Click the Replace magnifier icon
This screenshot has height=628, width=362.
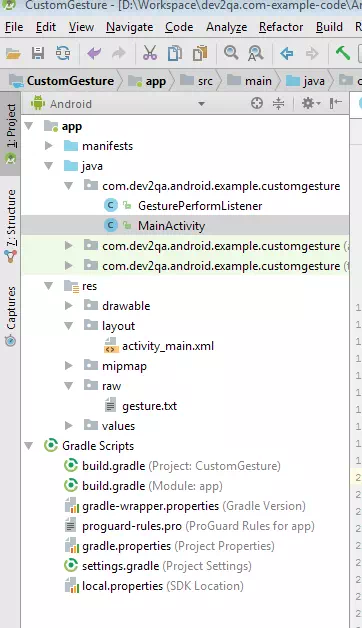pos(255,53)
